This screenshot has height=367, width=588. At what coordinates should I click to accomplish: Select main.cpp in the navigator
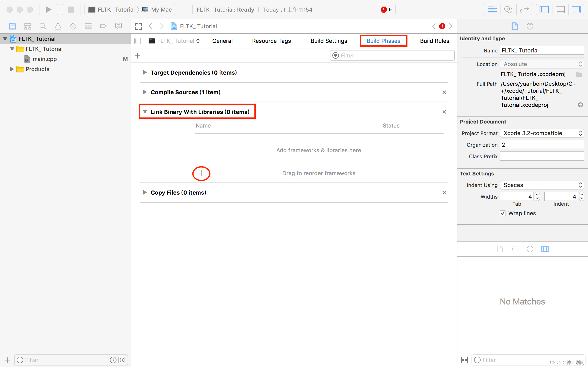tap(45, 59)
